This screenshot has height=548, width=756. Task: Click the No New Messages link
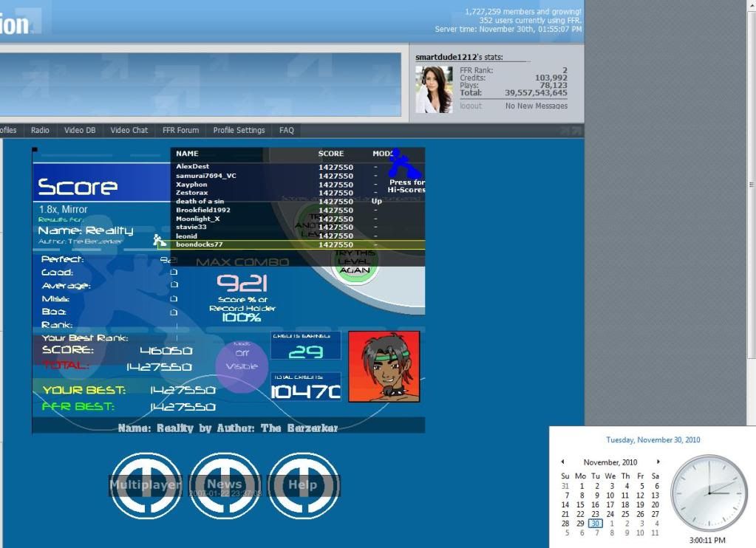(x=536, y=106)
